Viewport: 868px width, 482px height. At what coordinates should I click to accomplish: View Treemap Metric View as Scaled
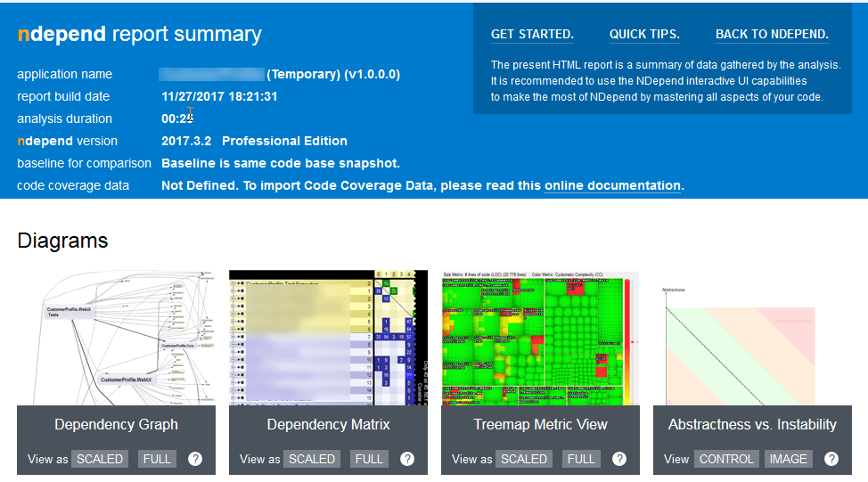[524, 459]
